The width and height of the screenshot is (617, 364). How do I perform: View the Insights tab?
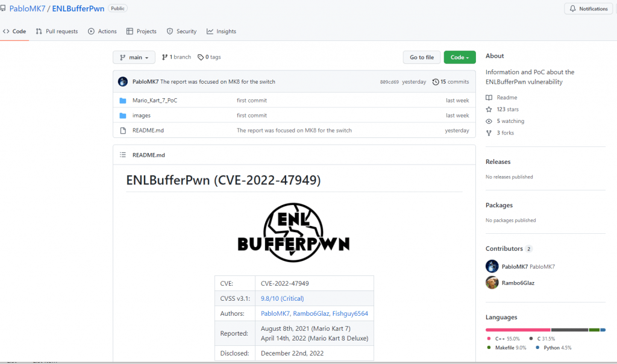[x=221, y=31]
